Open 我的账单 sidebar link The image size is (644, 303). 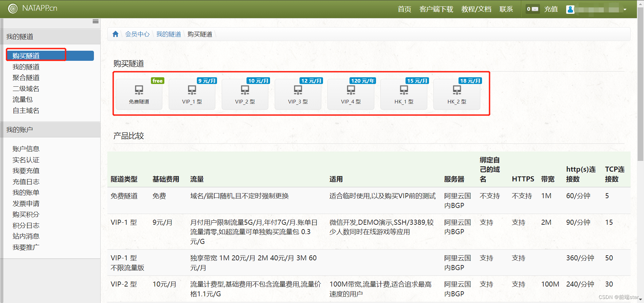tap(26, 192)
